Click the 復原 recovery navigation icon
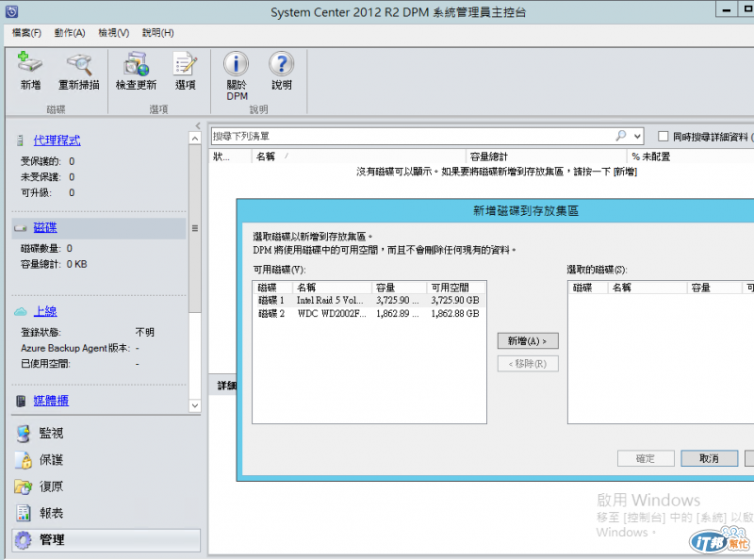Viewport: 754px width, 560px height. point(23,486)
